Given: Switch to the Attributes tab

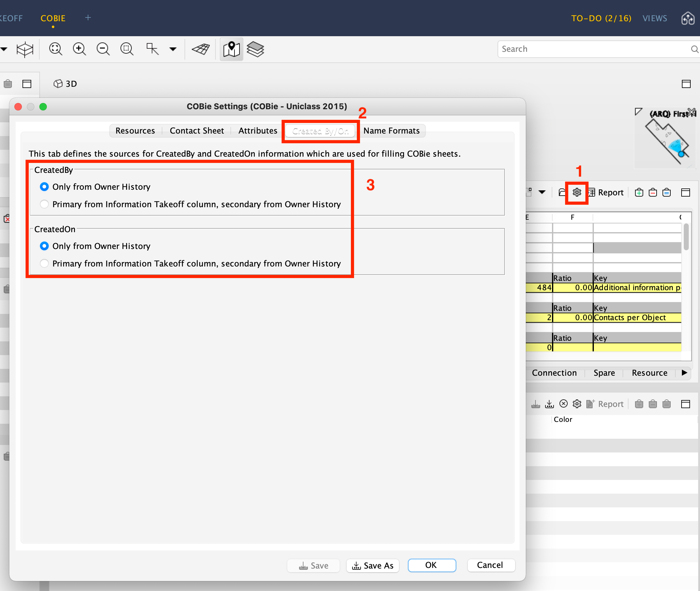Looking at the screenshot, I should (x=258, y=131).
